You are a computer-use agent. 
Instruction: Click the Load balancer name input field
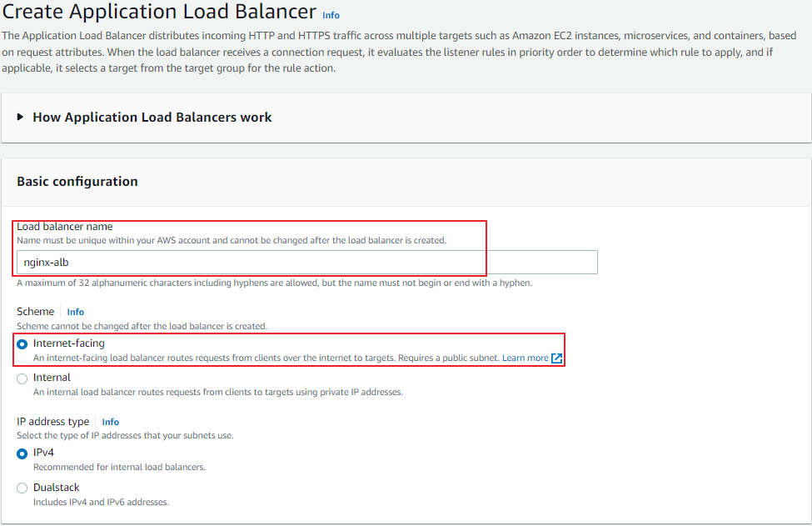tap(307, 263)
